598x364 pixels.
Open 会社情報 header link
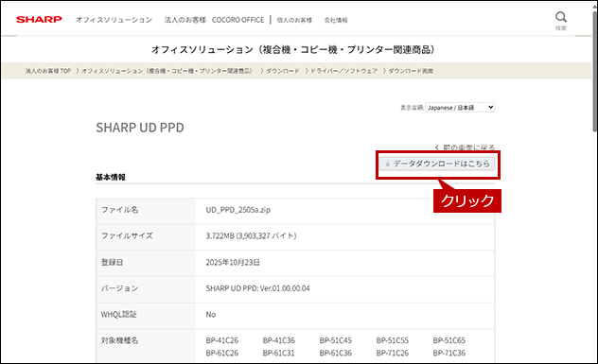coord(336,20)
